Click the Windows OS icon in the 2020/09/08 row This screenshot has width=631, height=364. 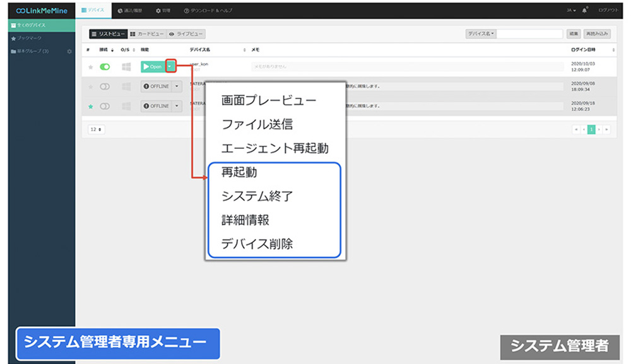[x=126, y=86]
